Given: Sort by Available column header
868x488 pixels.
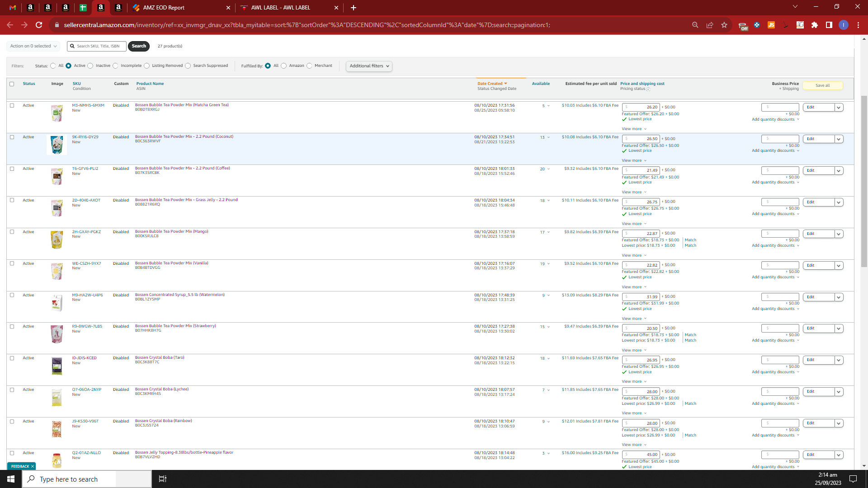Looking at the screenshot, I should (541, 84).
